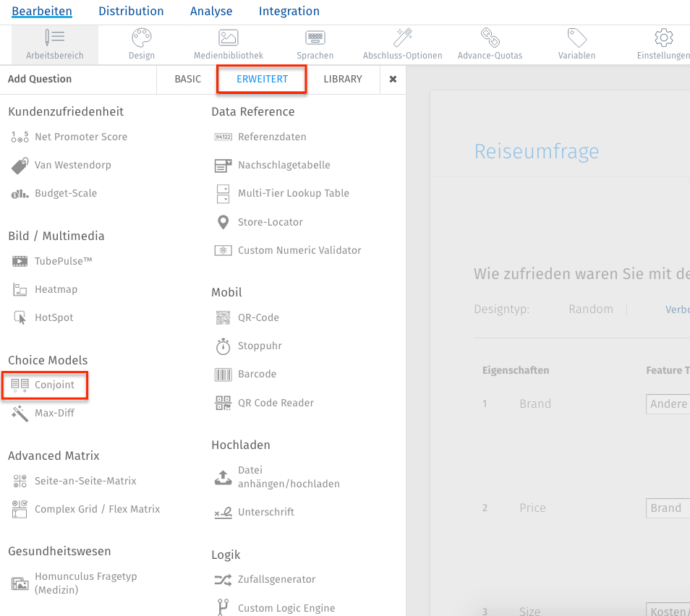Click the Sprachen keyboard icon

pyautogui.click(x=315, y=38)
